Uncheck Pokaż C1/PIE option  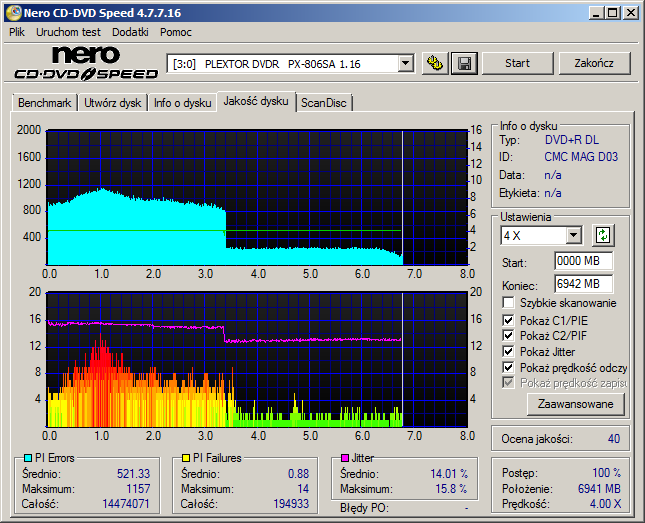tap(508, 320)
